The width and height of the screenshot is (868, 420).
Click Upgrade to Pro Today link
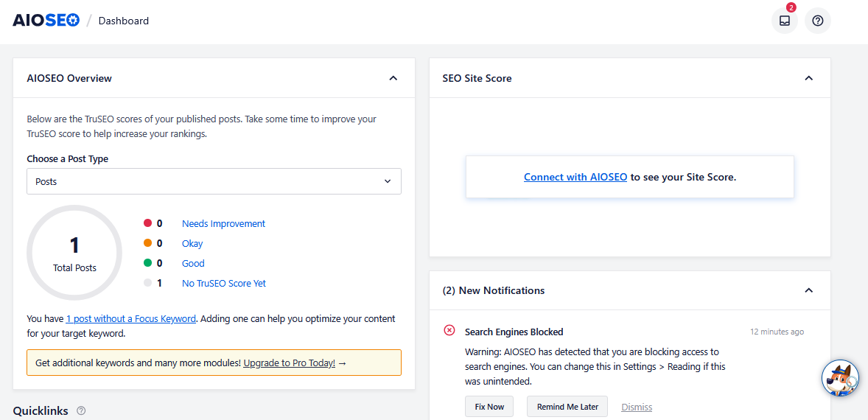[289, 363]
